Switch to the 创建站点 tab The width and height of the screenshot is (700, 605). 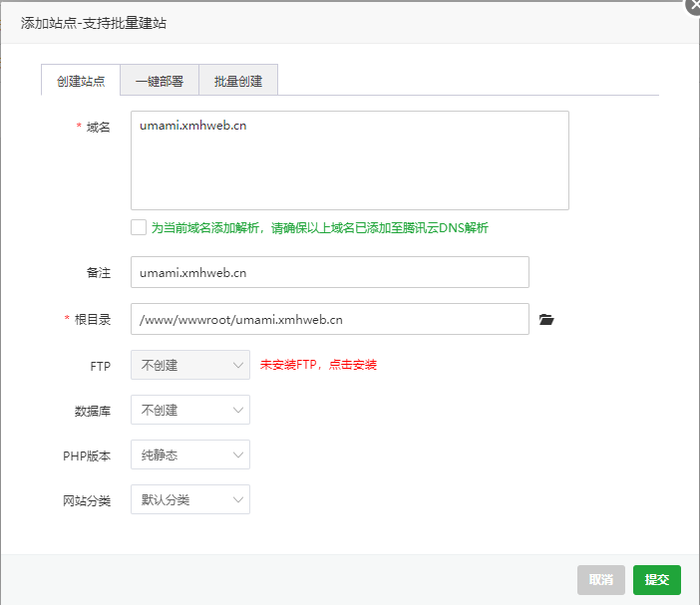pos(81,81)
